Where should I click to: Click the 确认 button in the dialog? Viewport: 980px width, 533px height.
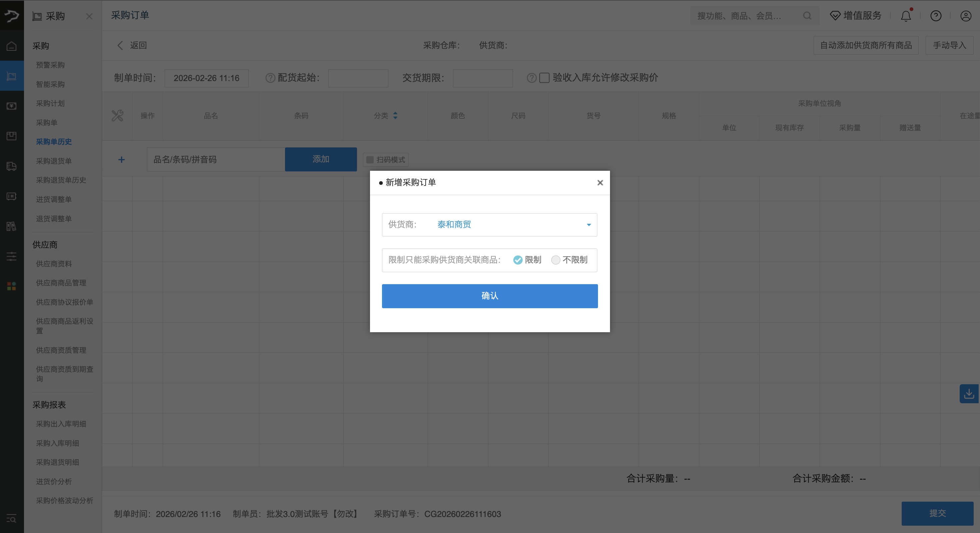[490, 296]
